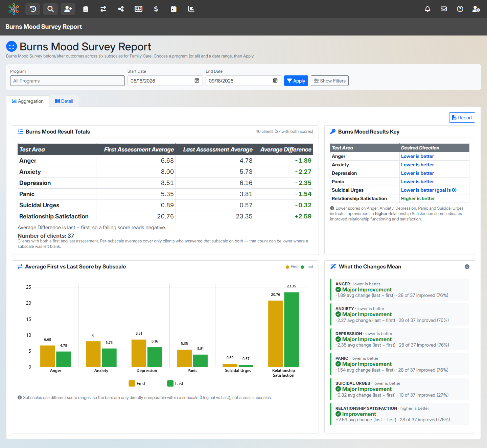487x448 pixels.
Task: Click the blue Apply button
Action: pos(296,81)
